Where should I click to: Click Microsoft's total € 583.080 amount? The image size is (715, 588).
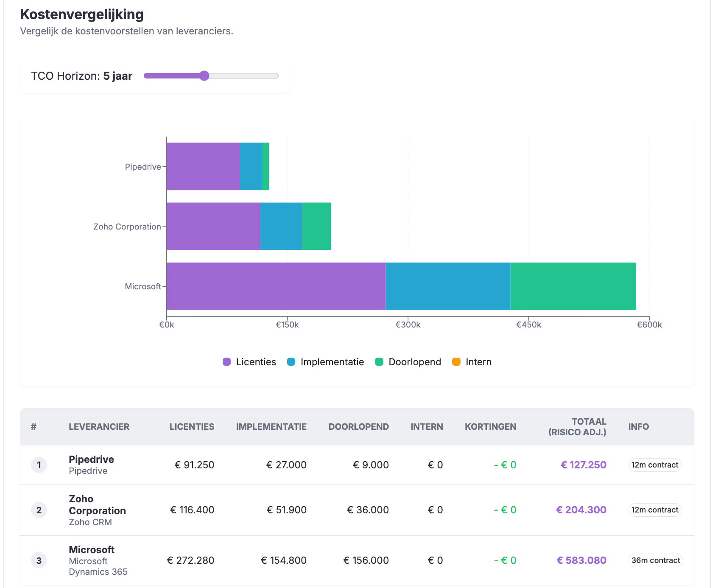(581, 560)
